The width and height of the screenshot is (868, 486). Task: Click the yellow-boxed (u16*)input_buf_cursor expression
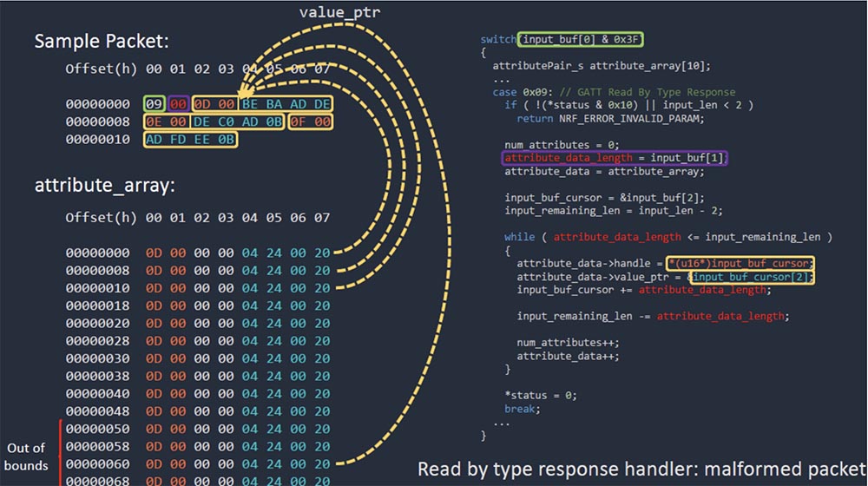740,264
